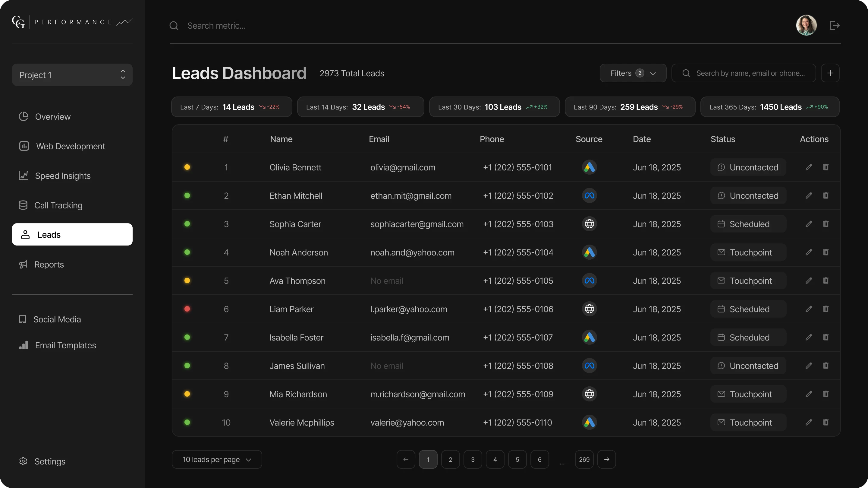The image size is (868, 488).
Task: Edit Olivia Bennett's lead with pencil icon
Action: click(809, 167)
